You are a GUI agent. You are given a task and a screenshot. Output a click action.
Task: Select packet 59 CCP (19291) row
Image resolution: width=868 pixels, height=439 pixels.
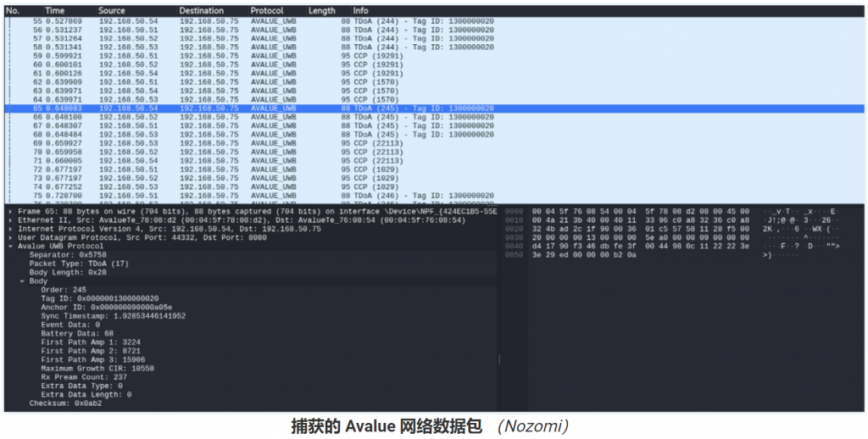tap(435, 56)
